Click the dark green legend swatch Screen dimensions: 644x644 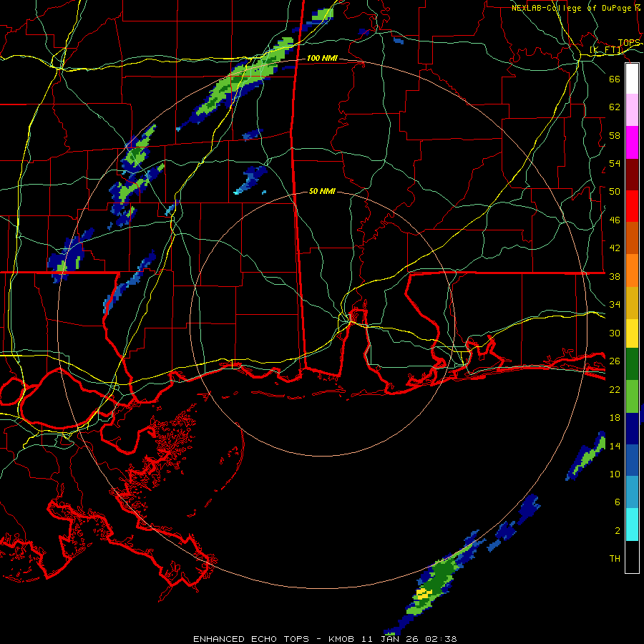click(632, 364)
